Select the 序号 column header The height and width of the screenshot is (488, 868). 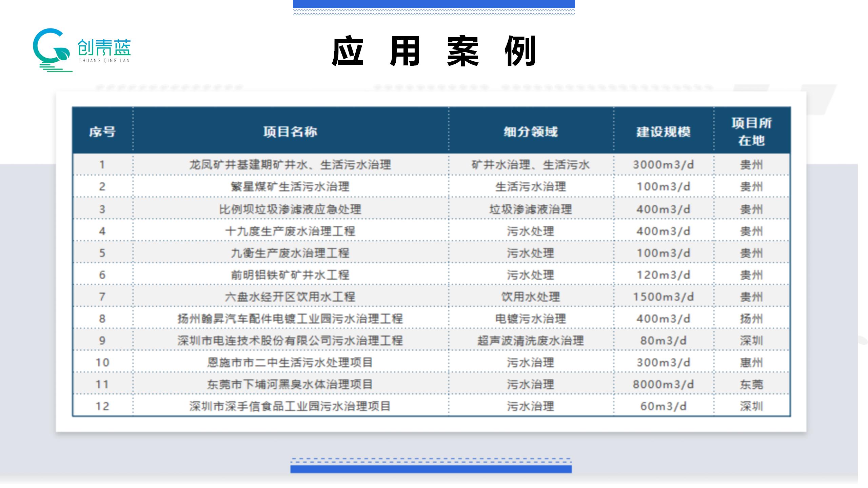click(102, 131)
